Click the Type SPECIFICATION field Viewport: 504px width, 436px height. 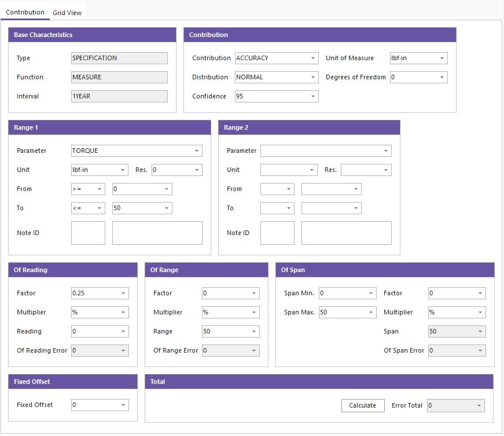(119, 58)
